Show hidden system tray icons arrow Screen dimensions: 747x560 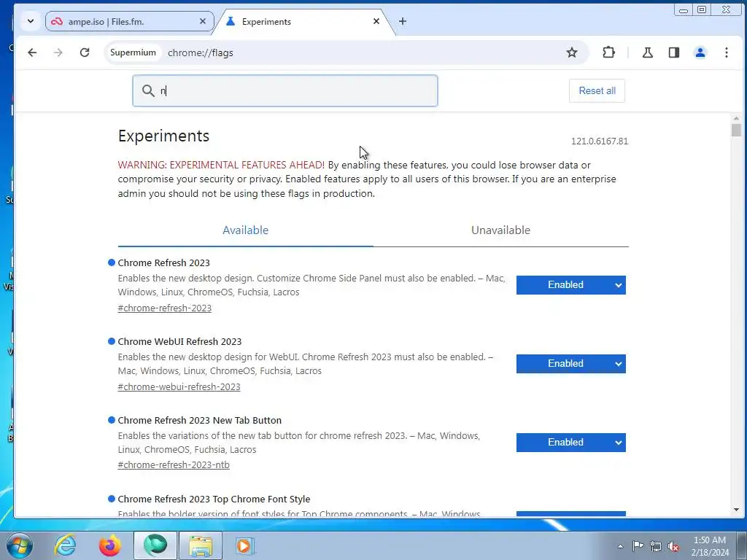click(x=620, y=546)
